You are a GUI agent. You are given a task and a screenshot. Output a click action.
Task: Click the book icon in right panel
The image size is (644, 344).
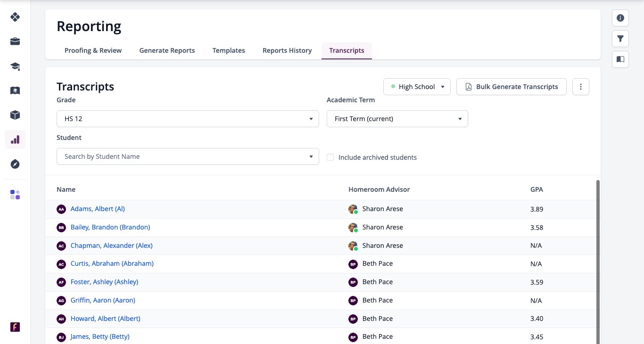(x=620, y=59)
